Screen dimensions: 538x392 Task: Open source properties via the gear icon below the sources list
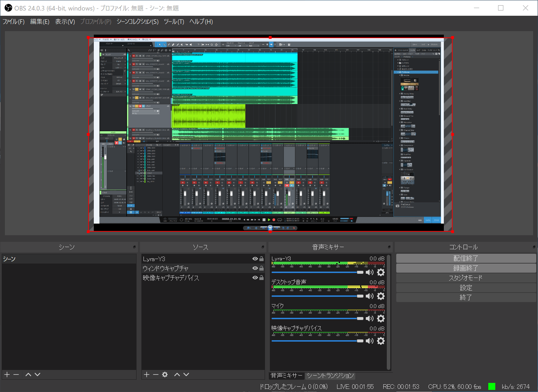point(165,374)
